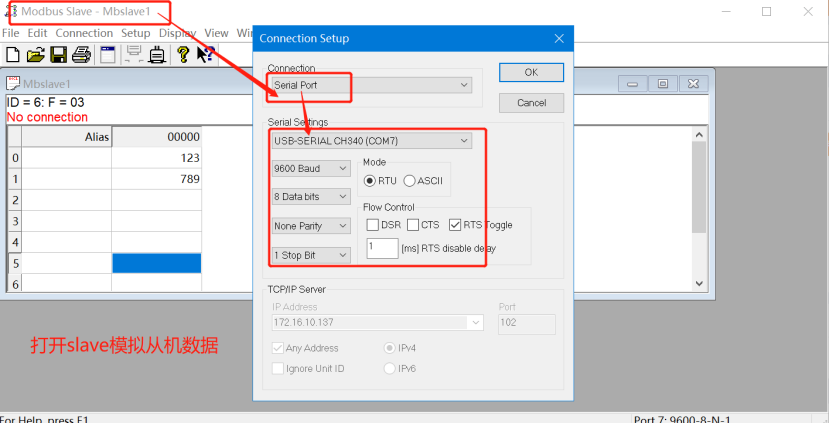
Task: Select the ASCII mode radio button
Action: pos(410,181)
